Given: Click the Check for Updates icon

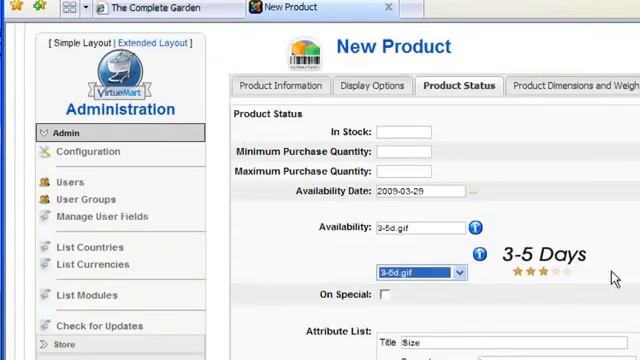Looking at the screenshot, I should (x=45, y=325).
